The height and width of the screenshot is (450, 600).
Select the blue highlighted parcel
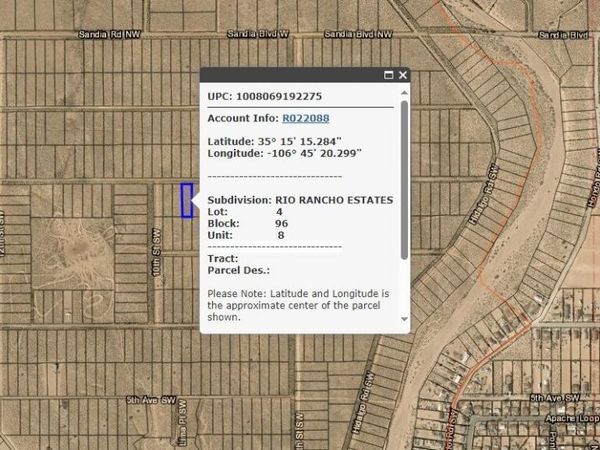click(187, 201)
